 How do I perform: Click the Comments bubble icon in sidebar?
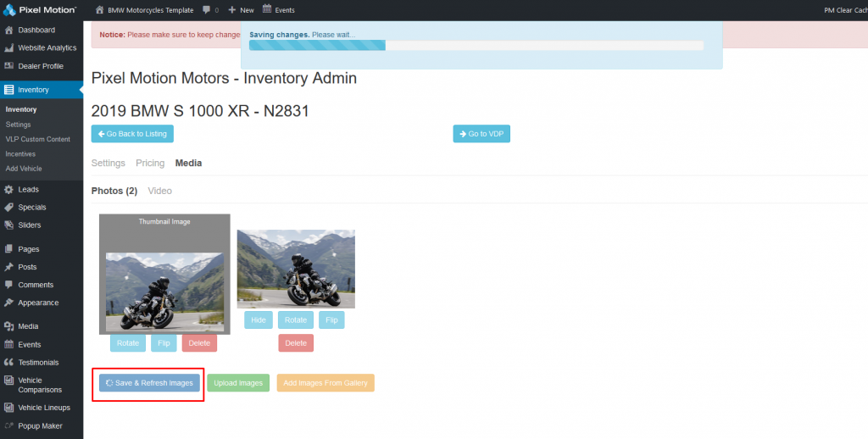click(x=8, y=285)
